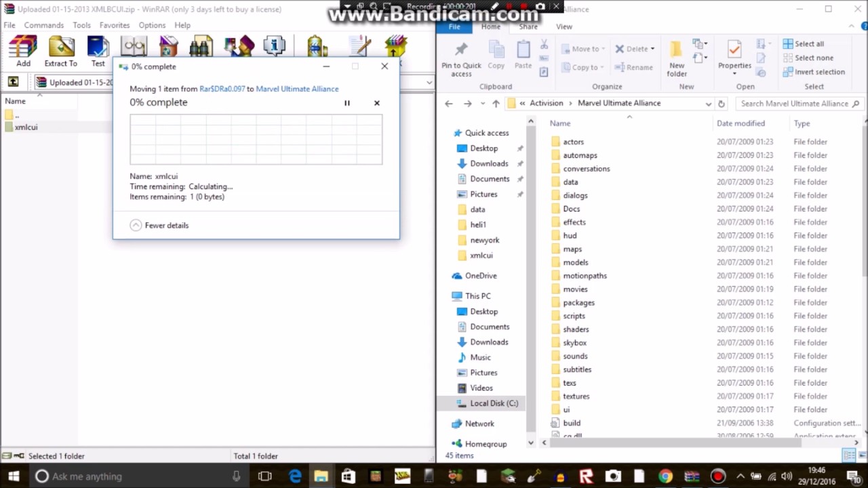This screenshot has width=868, height=488.
Task: Open the Tools menu in WinRAR
Action: coord(81,25)
